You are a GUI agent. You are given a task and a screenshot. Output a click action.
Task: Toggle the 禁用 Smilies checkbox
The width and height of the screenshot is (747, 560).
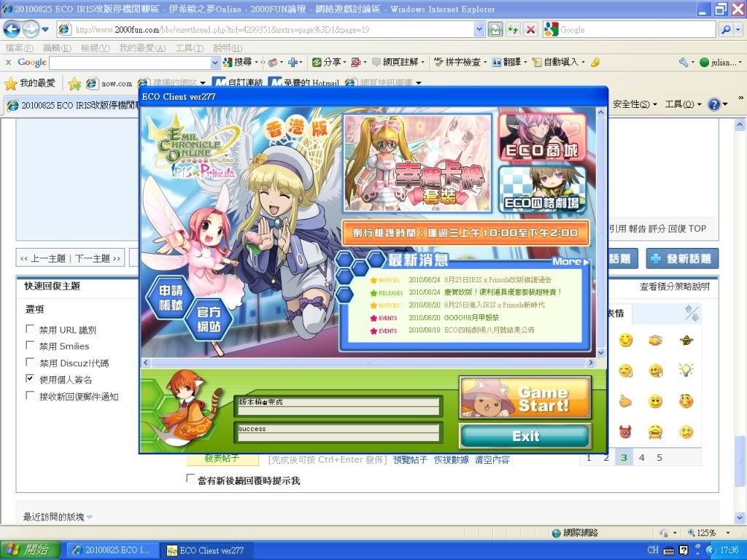pos(30,346)
